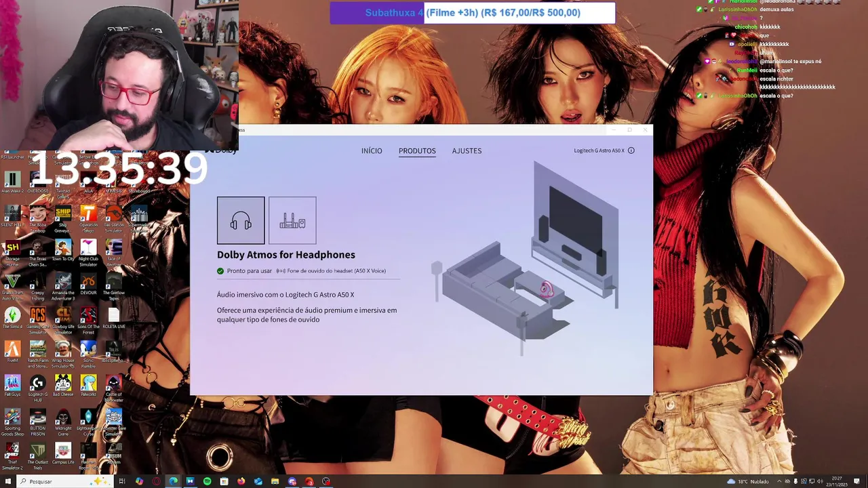Viewport: 868px width, 488px height.
Task: Click the Dolby Atmos for Headphones heading
Action: 286,255
